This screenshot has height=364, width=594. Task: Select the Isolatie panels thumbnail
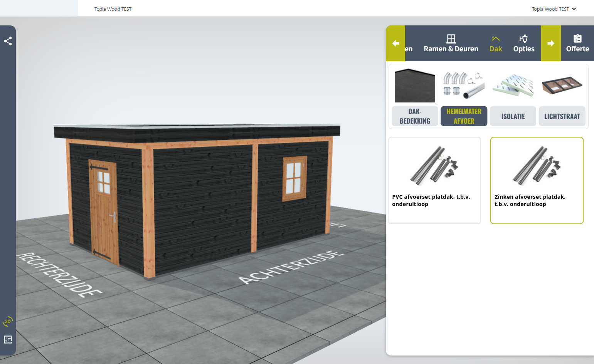[513, 85]
